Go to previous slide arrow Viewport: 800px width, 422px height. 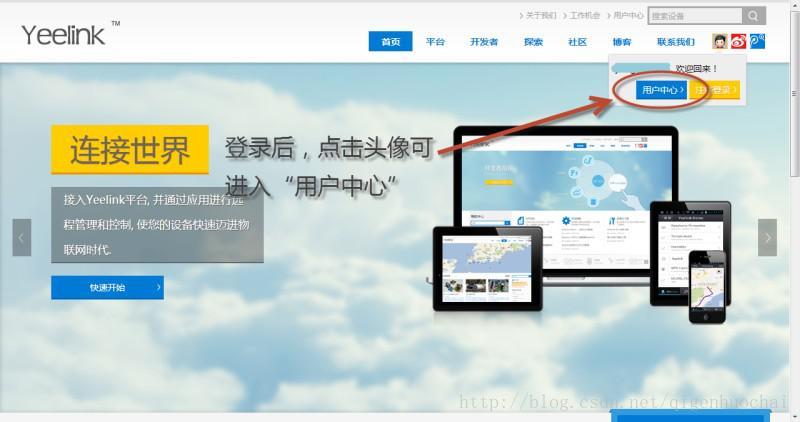[x=21, y=237]
